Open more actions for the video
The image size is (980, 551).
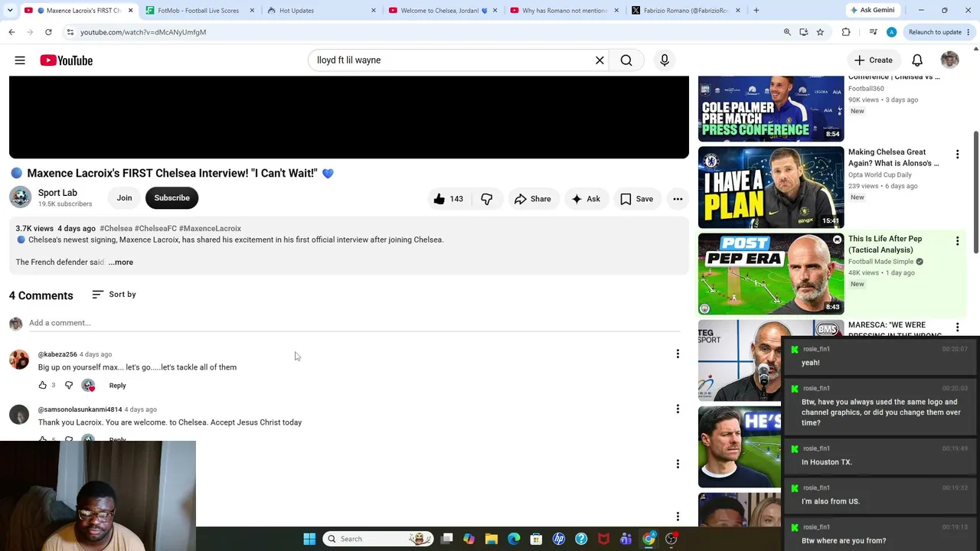click(x=678, y=199)
